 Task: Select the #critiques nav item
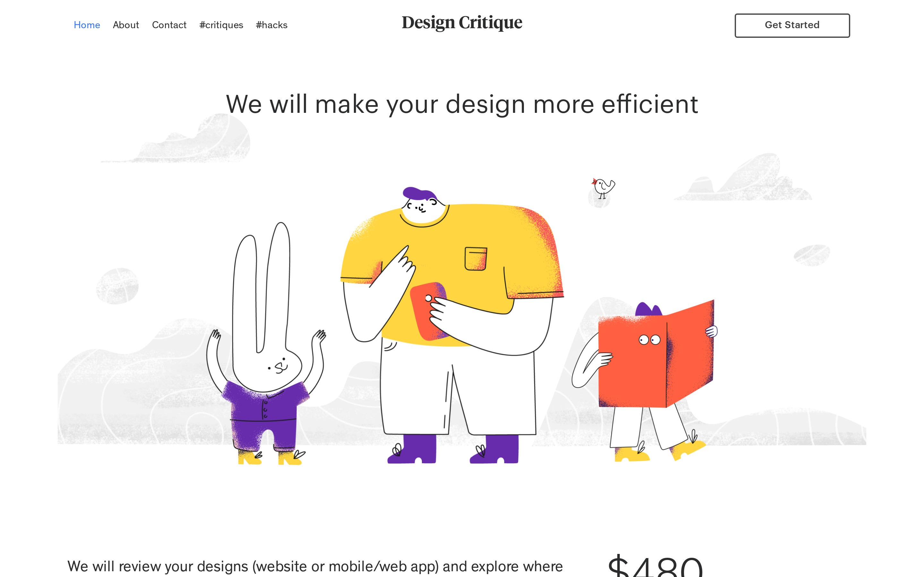[221, 25]
